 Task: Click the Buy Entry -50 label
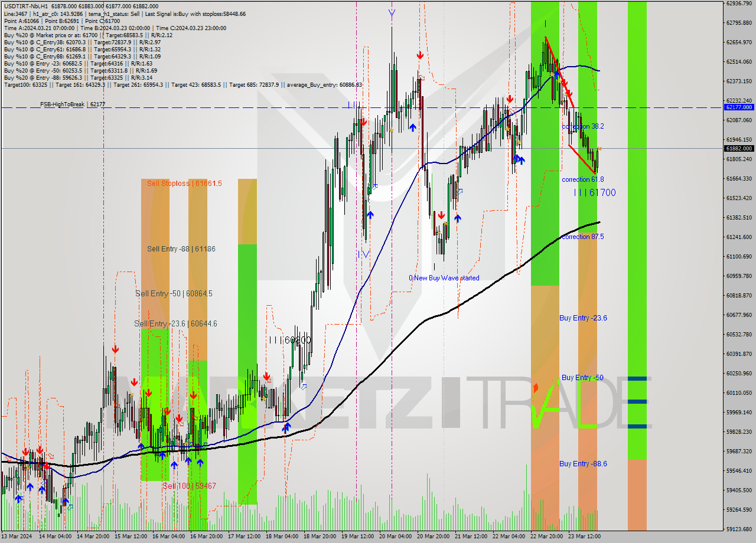click(x=582, y=378)
